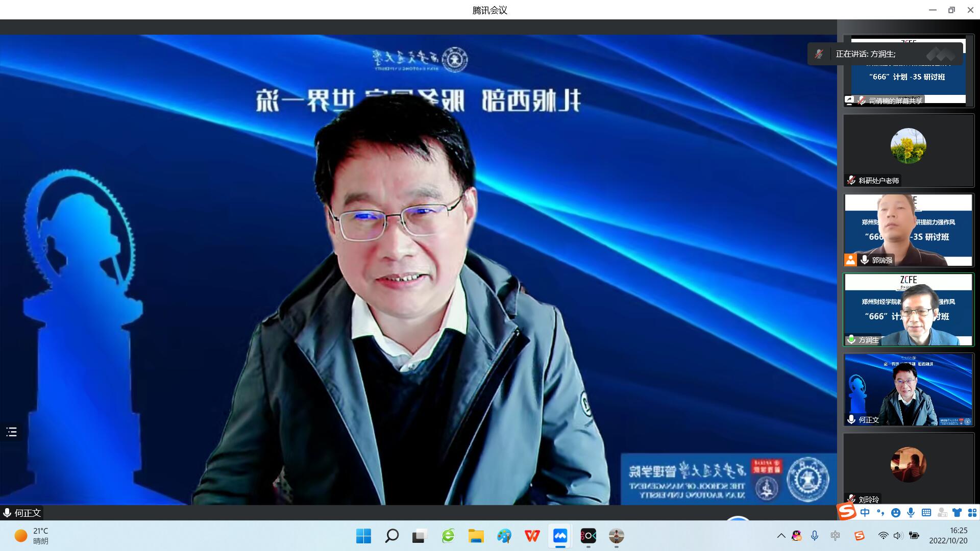Select 科研处户老师 participant tile
The width and height of the screenshot is (980, 551).
(x=909, y=150)
